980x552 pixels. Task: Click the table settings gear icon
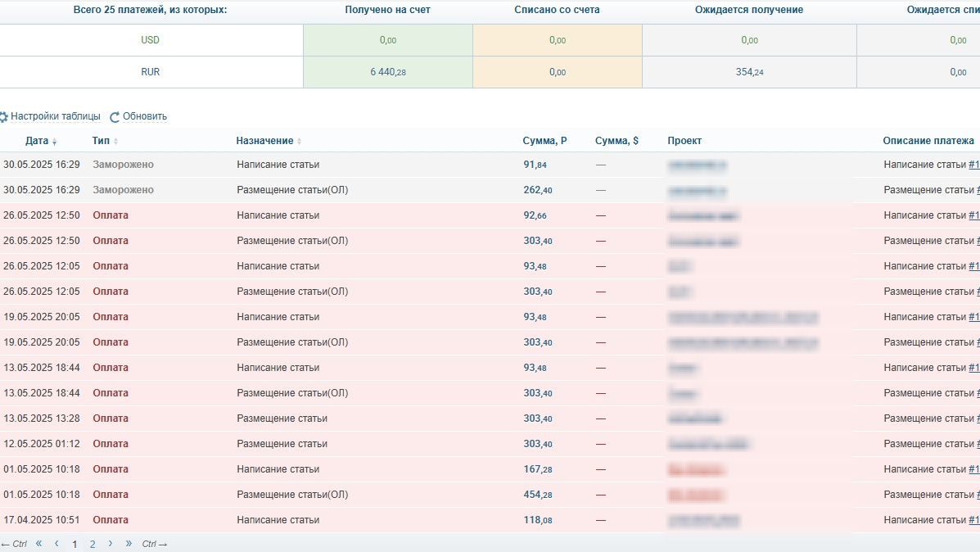(x=3, y=117)
